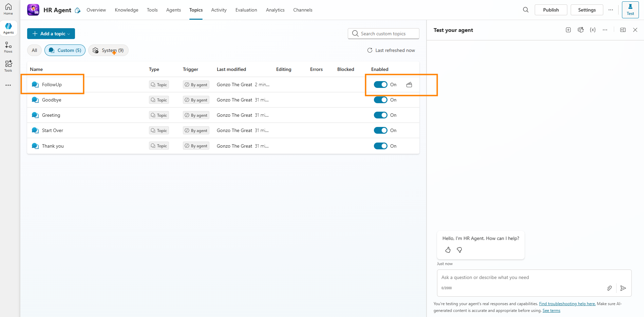The image size is (644, 317).
Task: Open test panel more options ellipsis
Action: [605, 30]
